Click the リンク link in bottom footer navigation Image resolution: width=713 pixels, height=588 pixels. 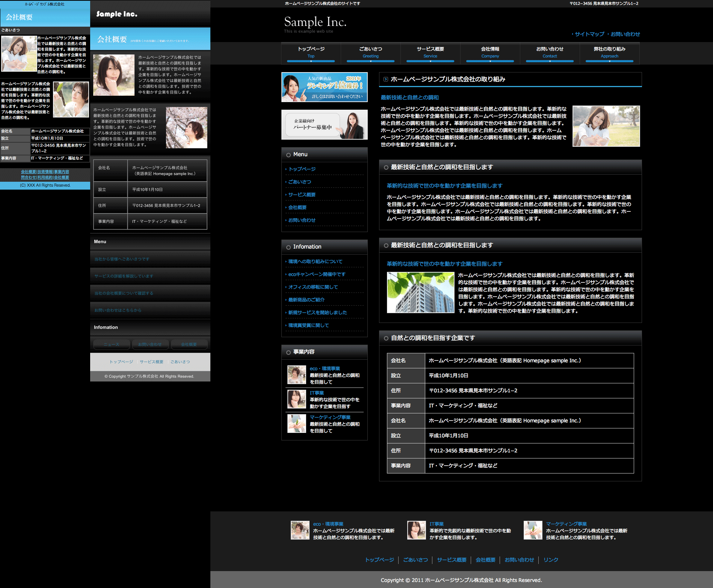tap(550, 560)
